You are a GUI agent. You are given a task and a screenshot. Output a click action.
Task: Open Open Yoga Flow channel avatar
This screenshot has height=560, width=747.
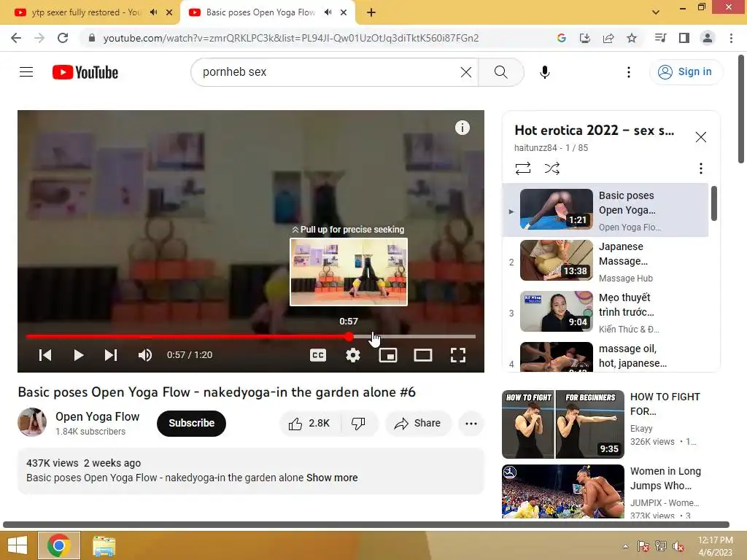32,422
